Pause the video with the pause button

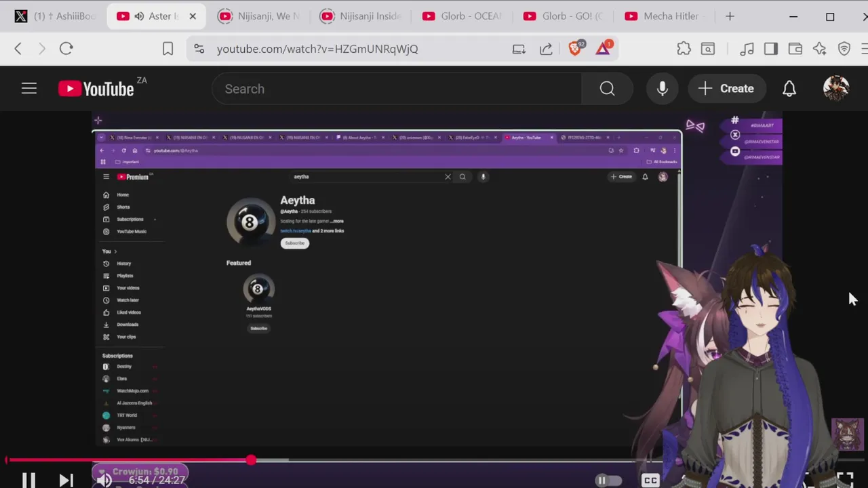coord(28,480)
